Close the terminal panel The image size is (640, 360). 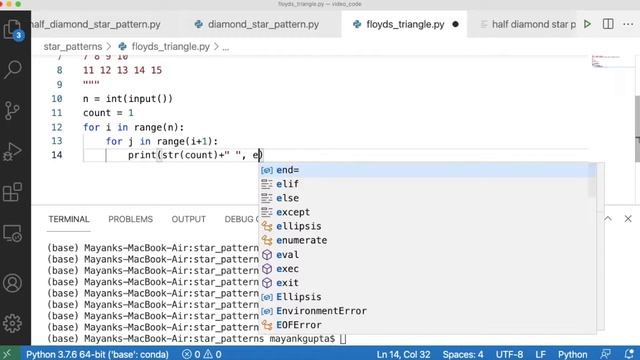click(x=628, y=219)
